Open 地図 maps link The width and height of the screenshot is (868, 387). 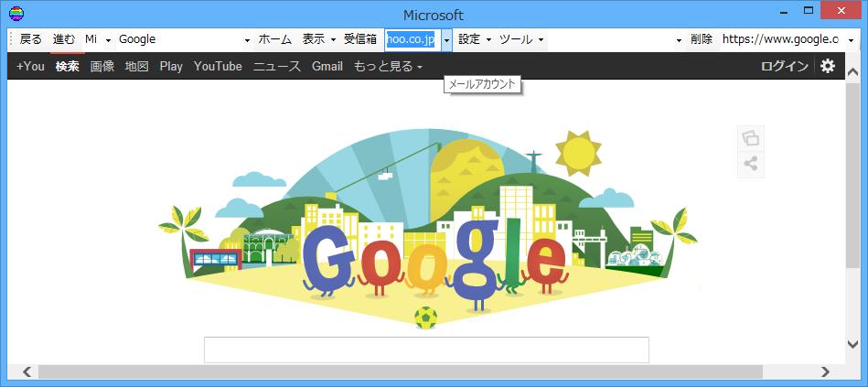click(136, 67)
